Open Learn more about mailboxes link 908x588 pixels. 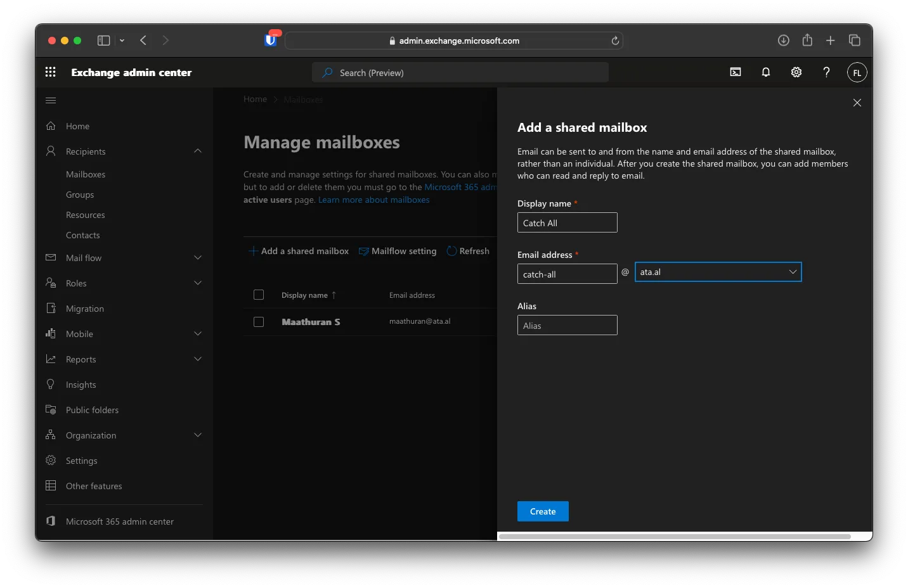pos(374,200)
